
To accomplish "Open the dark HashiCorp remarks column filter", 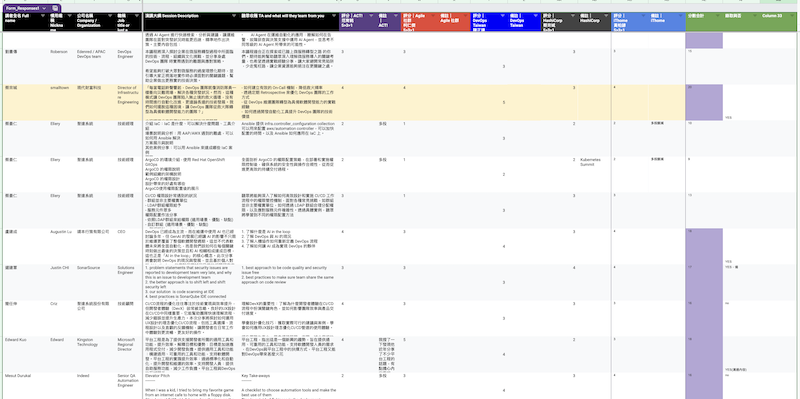I will 606,16.
